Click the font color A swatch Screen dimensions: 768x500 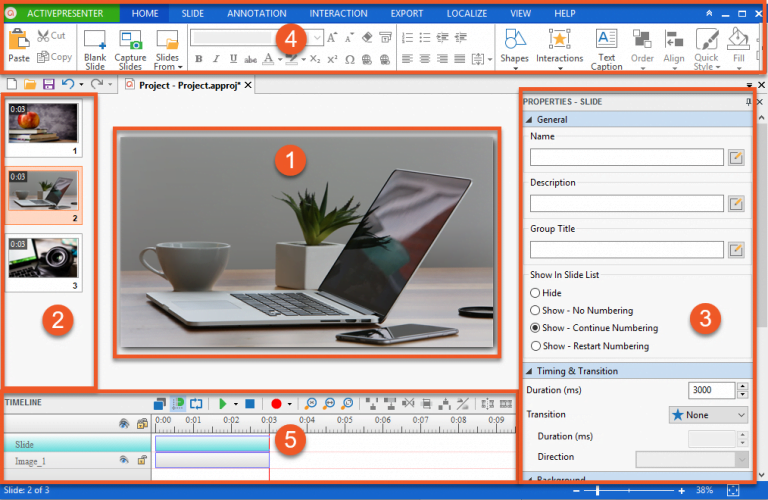[x=268, y=59]
